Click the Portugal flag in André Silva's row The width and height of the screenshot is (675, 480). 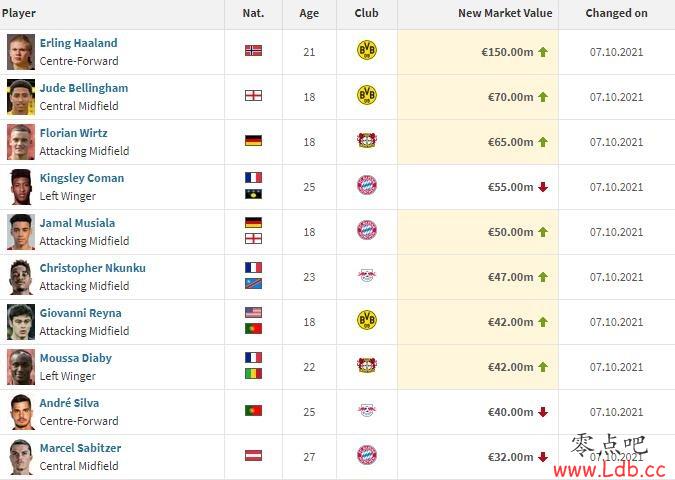click(x=254, y=410)
